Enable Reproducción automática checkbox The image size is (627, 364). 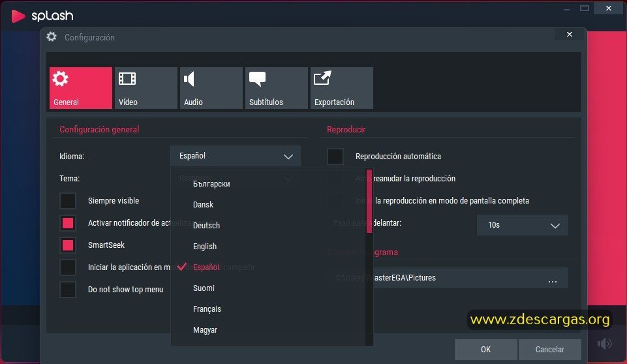(x=335, y=157)
